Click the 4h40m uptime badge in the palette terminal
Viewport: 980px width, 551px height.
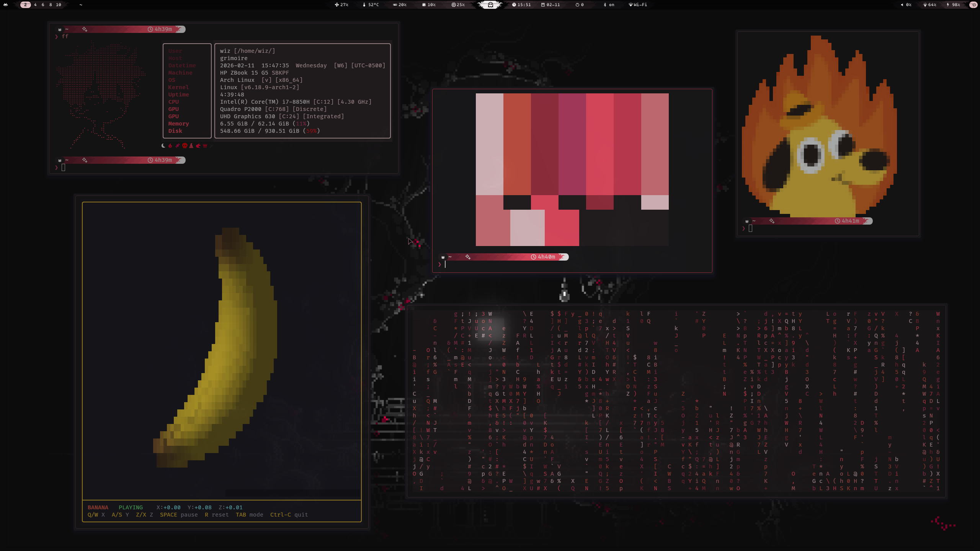coord(546,257)
